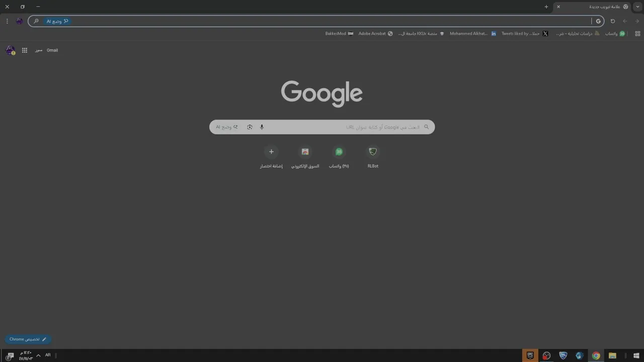Open the Epic Games taskbar icon
The height and width of the screenshot is (362, 644).
[x=530, y=355]
